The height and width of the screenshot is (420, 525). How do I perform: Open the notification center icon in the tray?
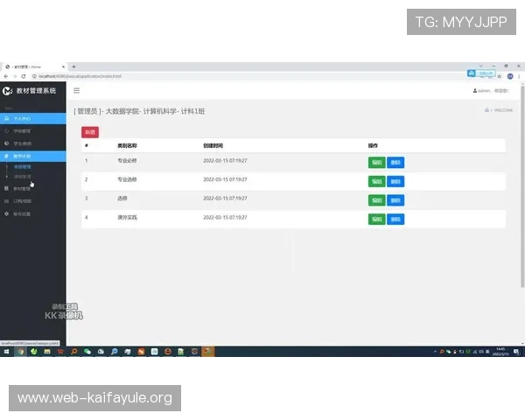[516, 352]
